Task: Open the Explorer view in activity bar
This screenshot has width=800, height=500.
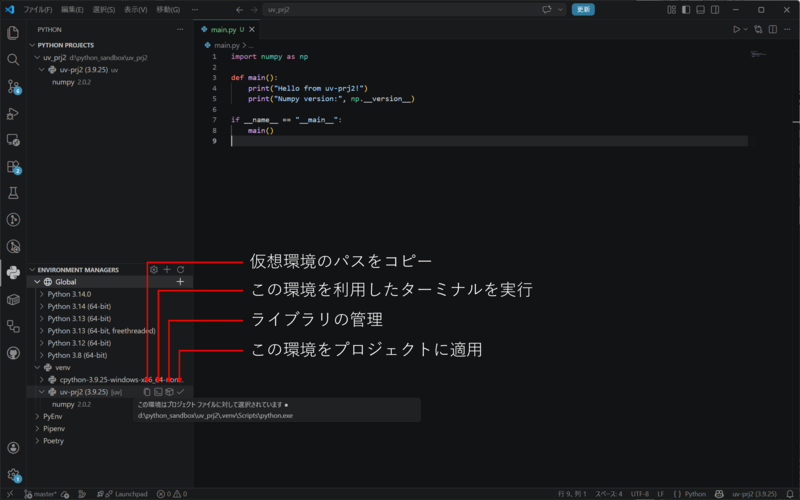Action: click(13, 33)
